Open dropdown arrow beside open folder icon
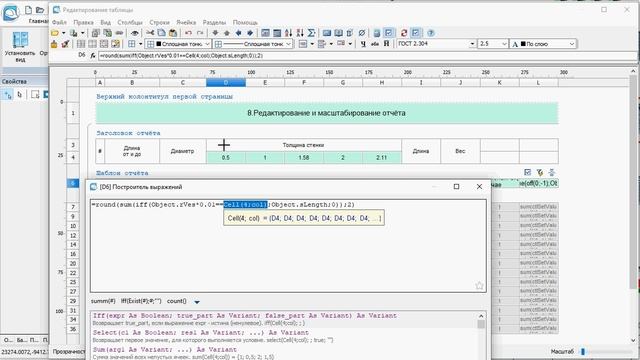 coord(63,33)
